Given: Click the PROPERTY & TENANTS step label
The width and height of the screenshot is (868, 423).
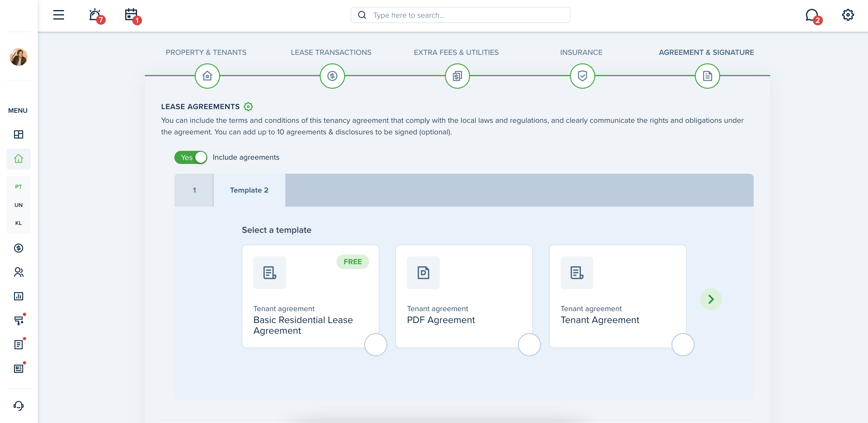Looking at the screenshot, I should pyautogui.click(x=206, y=52).
